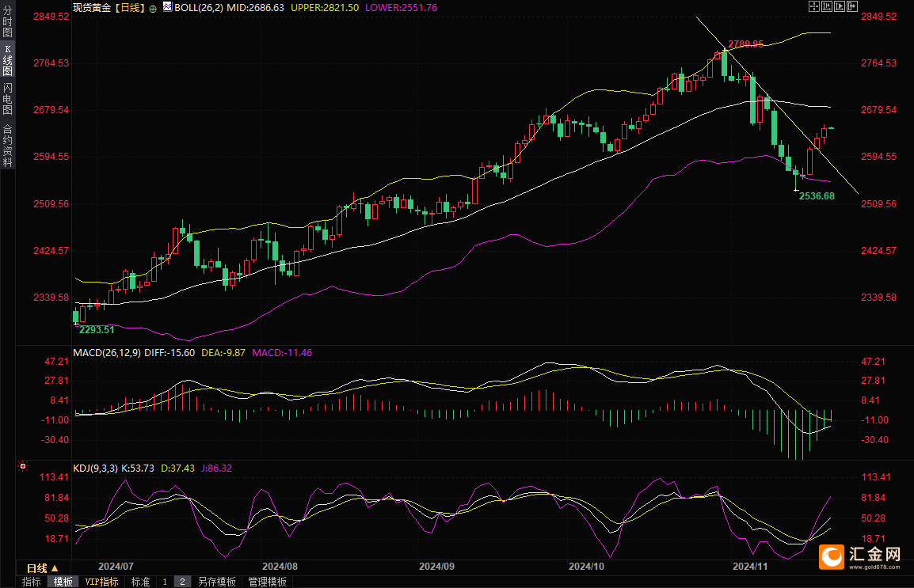Click the J:86.32 readout
The image size is (914, 588).
pos(217,468)
